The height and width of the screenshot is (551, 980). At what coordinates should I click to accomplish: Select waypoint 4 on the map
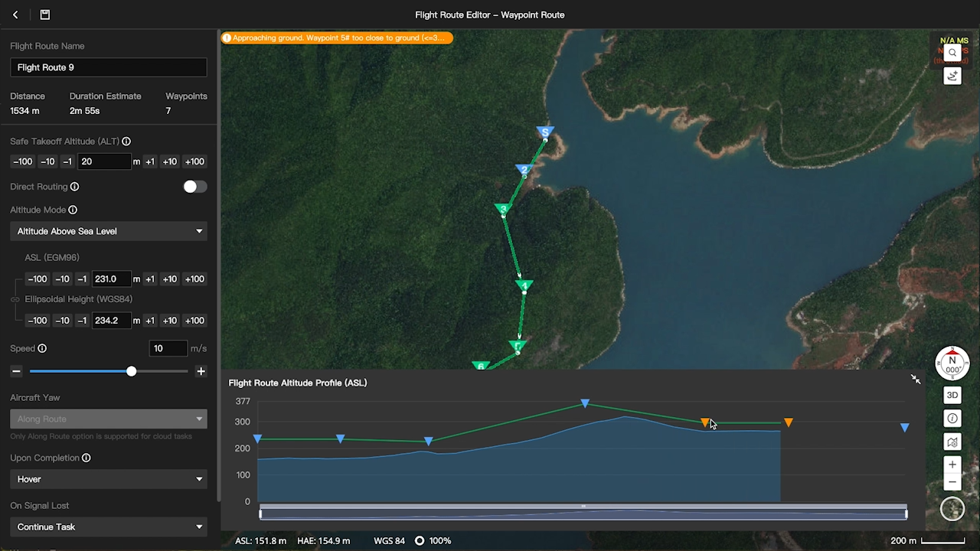(x=524, y=285)
